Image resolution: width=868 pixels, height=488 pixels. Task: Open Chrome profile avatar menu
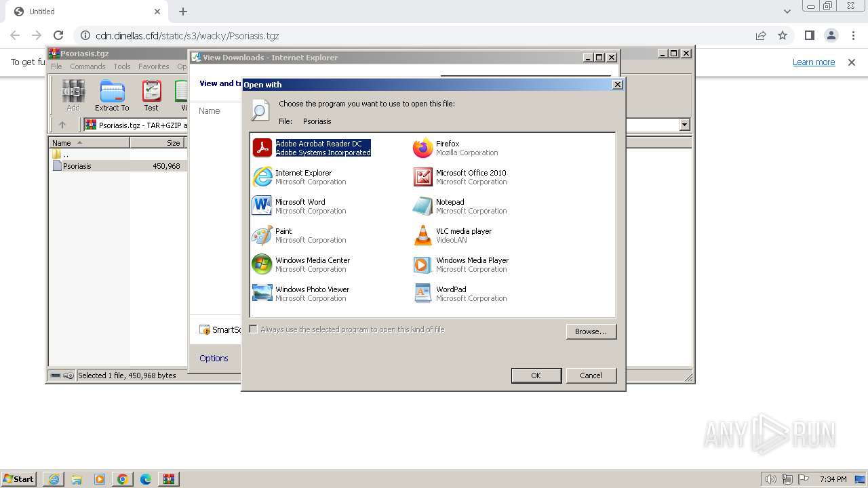click(831, 35)
